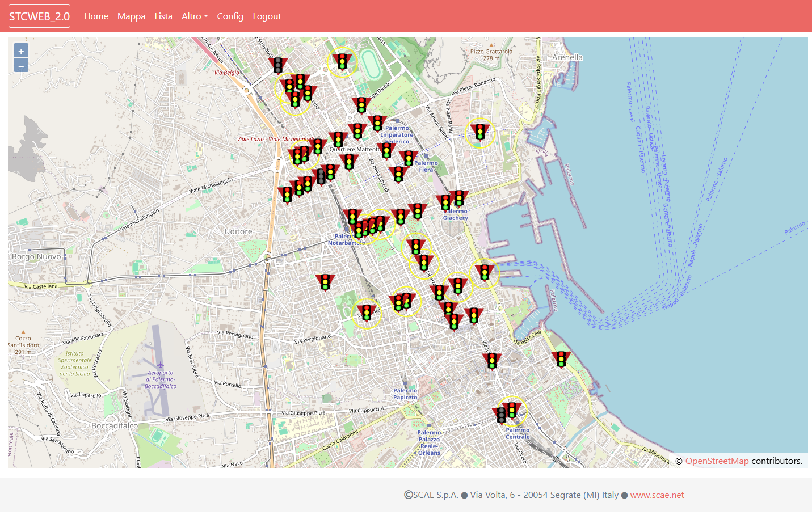Expand the Altro dropdown menu

click(x=195, y=16)
